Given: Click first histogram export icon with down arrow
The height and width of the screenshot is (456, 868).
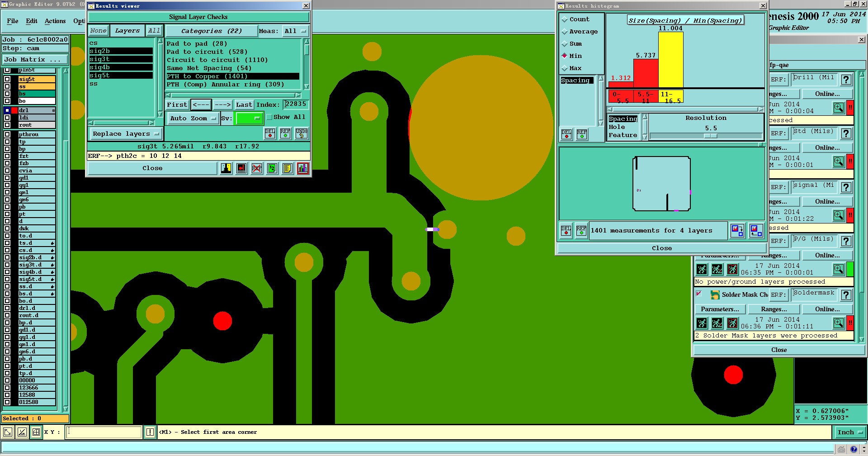Looking at the screenshot, I should [737, 231].
